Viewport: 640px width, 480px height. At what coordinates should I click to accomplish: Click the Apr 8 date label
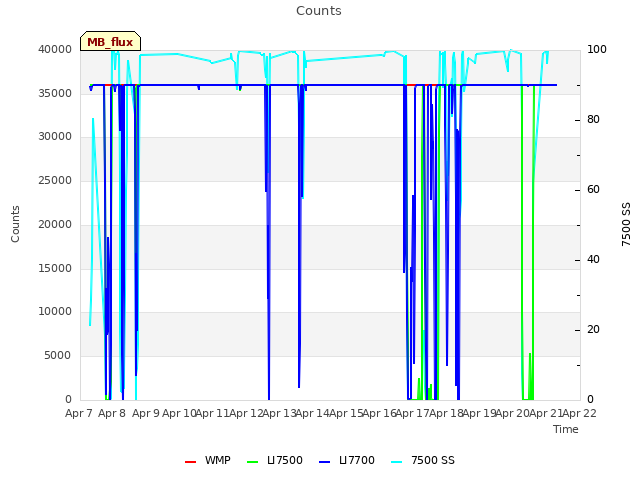(x=112, y=413)
